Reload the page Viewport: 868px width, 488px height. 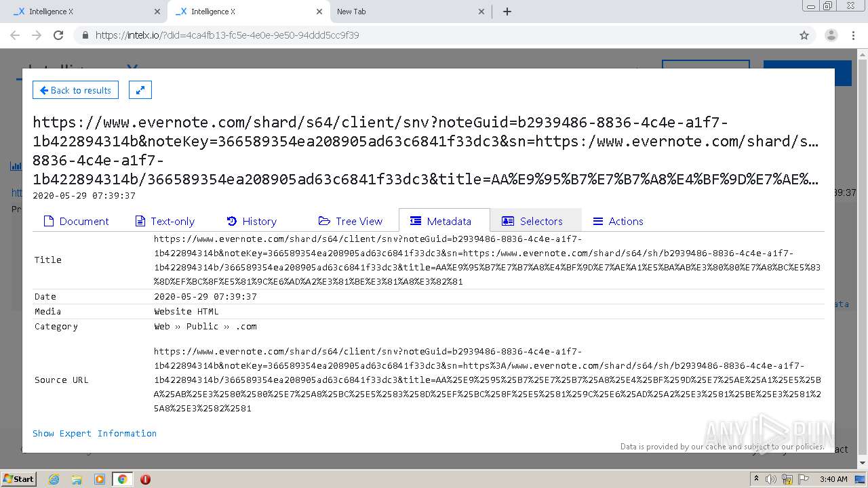point(58,35)
